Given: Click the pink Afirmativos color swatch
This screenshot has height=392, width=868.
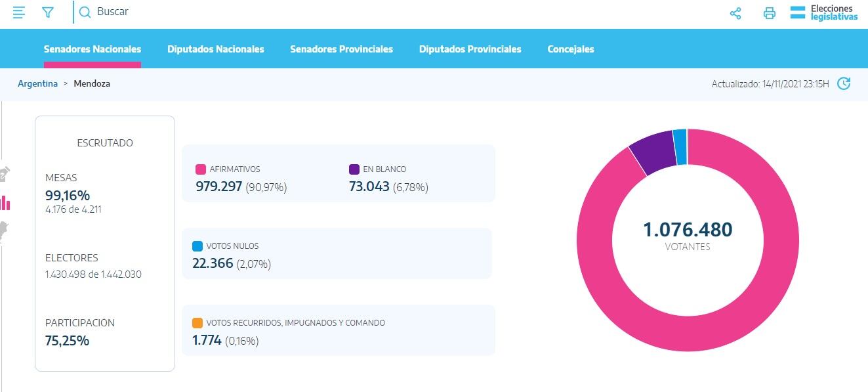Looking at the screenshot, I should click(x=201, y=169).
